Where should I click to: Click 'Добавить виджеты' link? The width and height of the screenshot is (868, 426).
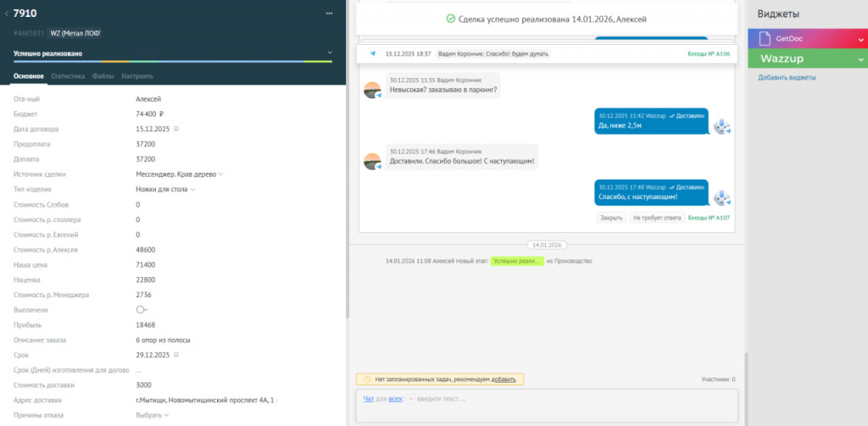(x=787, y=78)
